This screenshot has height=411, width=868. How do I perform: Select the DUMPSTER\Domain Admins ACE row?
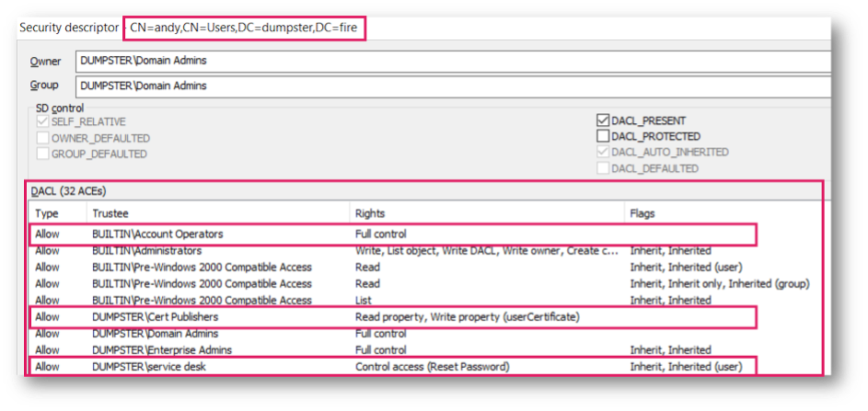[425, 334]
